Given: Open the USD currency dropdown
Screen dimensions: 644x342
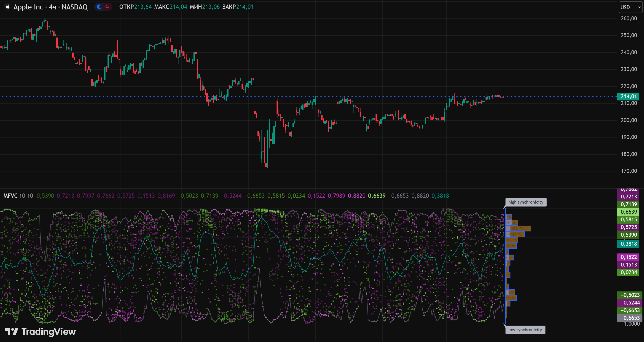Looking at the screenshot, I should click(630, 7).
